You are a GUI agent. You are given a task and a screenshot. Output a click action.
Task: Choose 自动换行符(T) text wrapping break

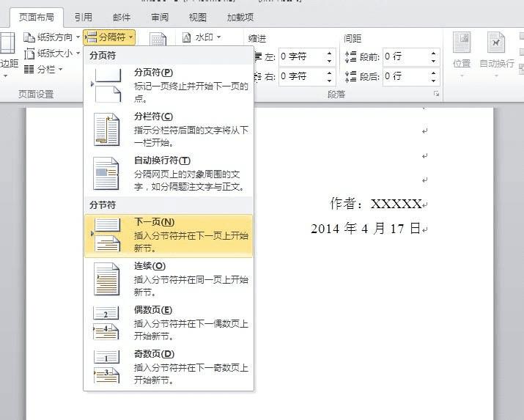click(x=169, y=174)
